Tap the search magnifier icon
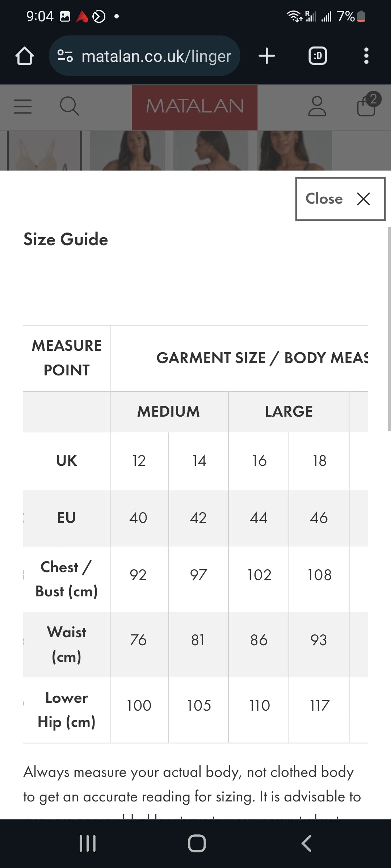The width and height of the screenshot is (391, 868). pyautogui.click(x=69, y=106)
